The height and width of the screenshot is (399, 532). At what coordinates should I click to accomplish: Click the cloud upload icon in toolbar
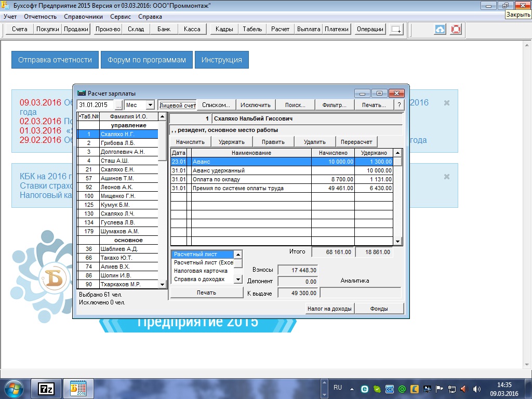pyautogui.click(x=440, y=30)
